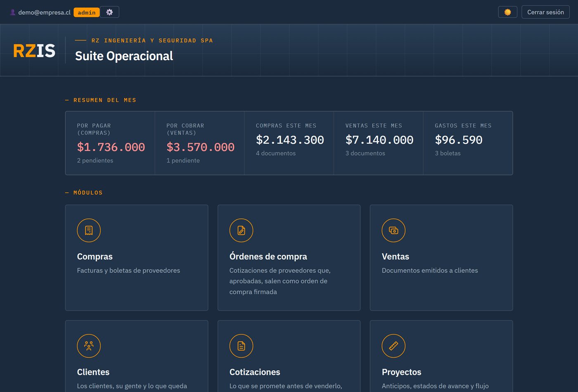The height and width of the screenshot is (392, 578).
Task: Click 'Facturas y boletas de proveedores' description
Action: coord(128,271)
